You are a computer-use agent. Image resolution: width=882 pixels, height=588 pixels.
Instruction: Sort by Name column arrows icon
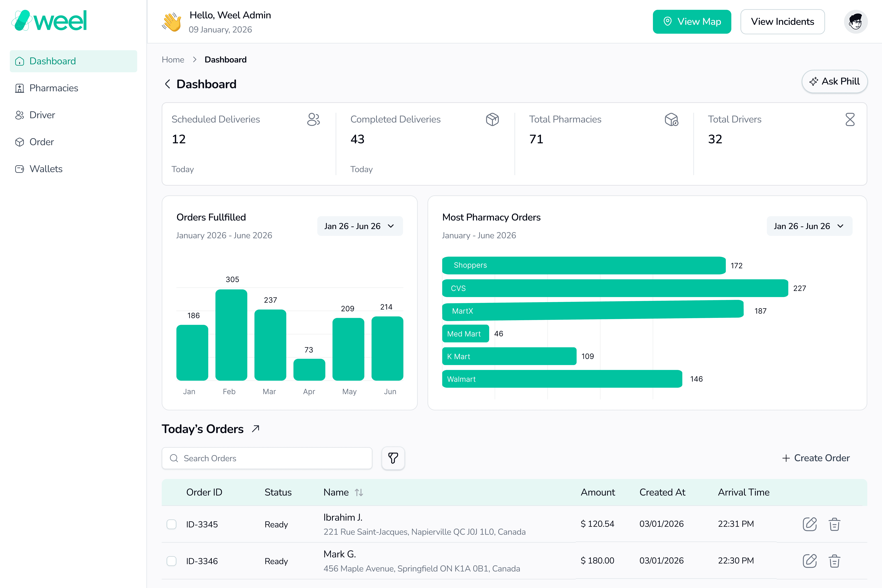pos(359,492)
